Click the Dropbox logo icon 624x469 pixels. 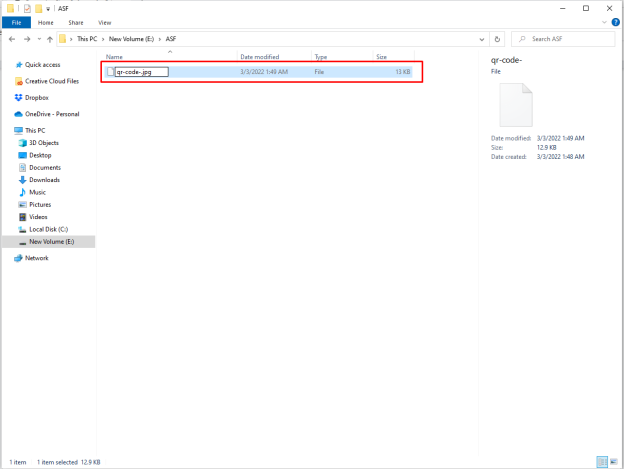pos(18,97)
